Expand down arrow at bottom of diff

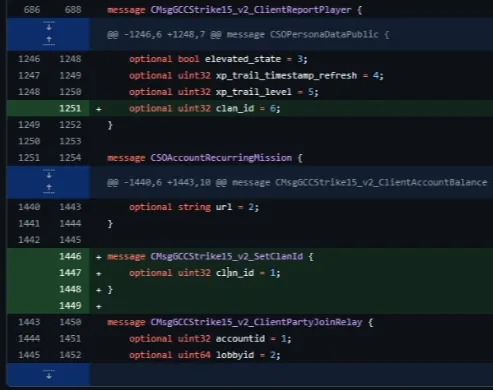click(49, 375)
